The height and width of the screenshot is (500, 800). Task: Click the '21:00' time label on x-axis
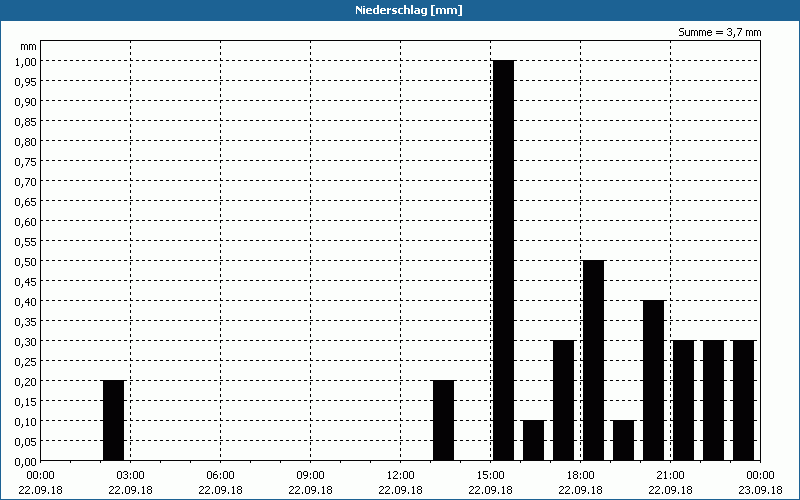670,476
